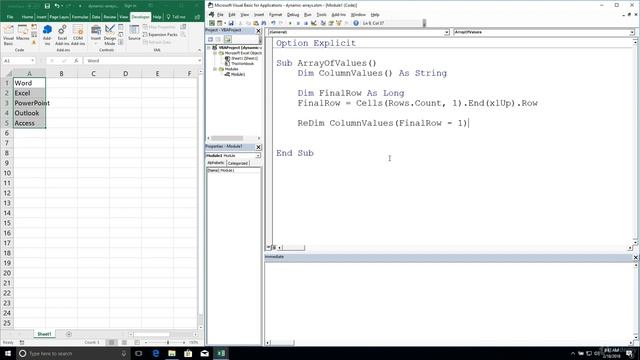Toggle Folders icon in Project pane
The width and height of the screenshot is (640, 360).
point(228,39)
